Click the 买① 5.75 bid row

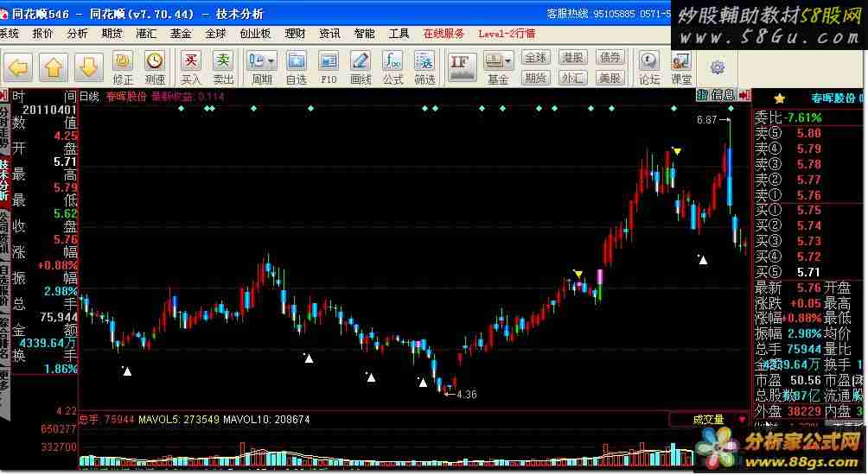(x=808, y=210)
